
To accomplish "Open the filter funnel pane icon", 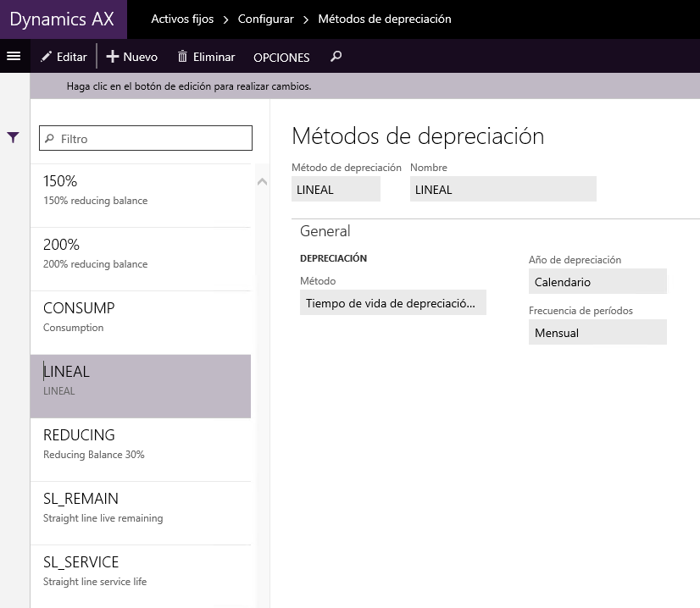I will [13, 137].
